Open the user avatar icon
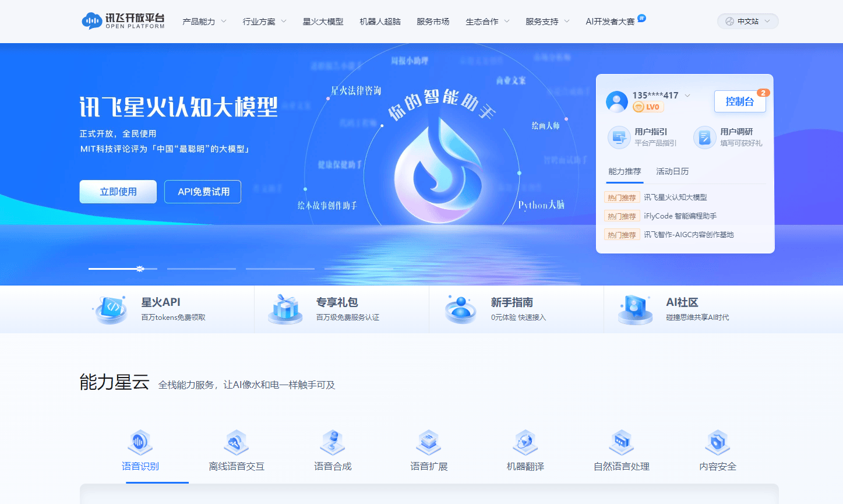Screen dimensions: 843x504 (617, 101)
